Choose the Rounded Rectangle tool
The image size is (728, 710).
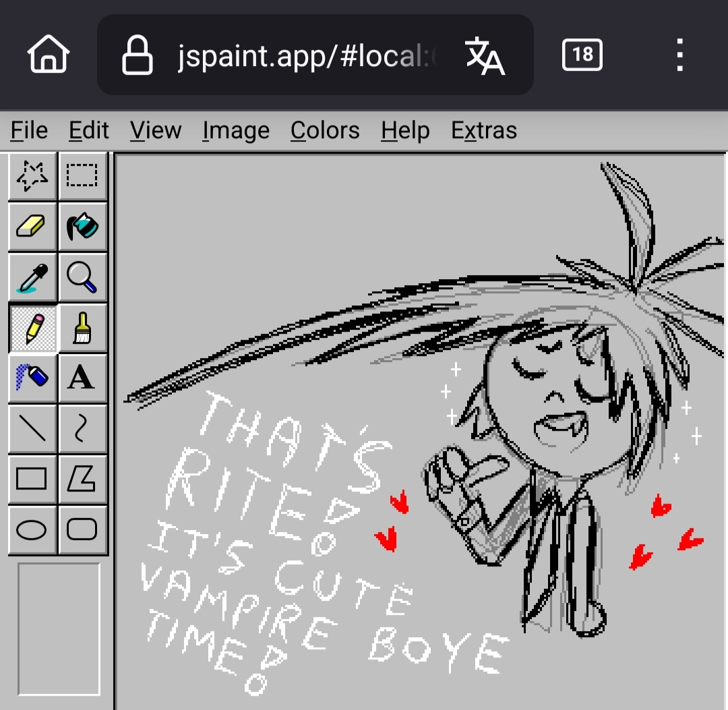click(83, 531)
